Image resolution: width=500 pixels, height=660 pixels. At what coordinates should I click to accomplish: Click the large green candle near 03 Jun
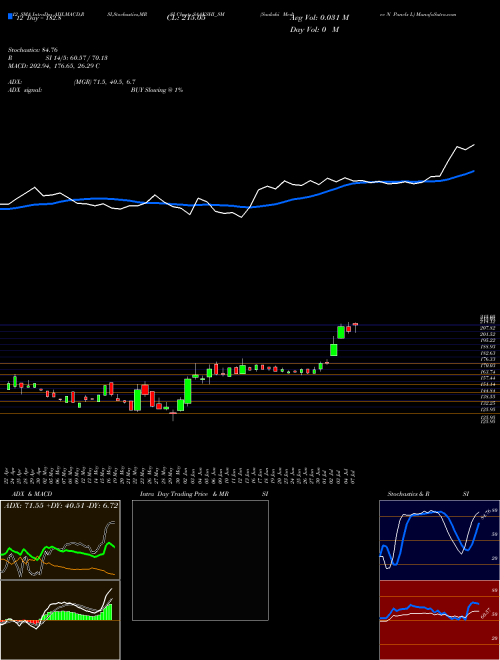pos(188,391)
